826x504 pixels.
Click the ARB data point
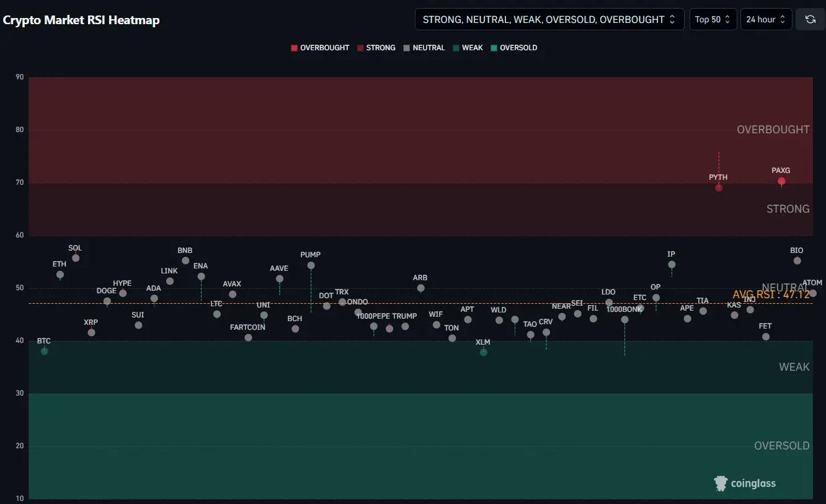(421, 288)
